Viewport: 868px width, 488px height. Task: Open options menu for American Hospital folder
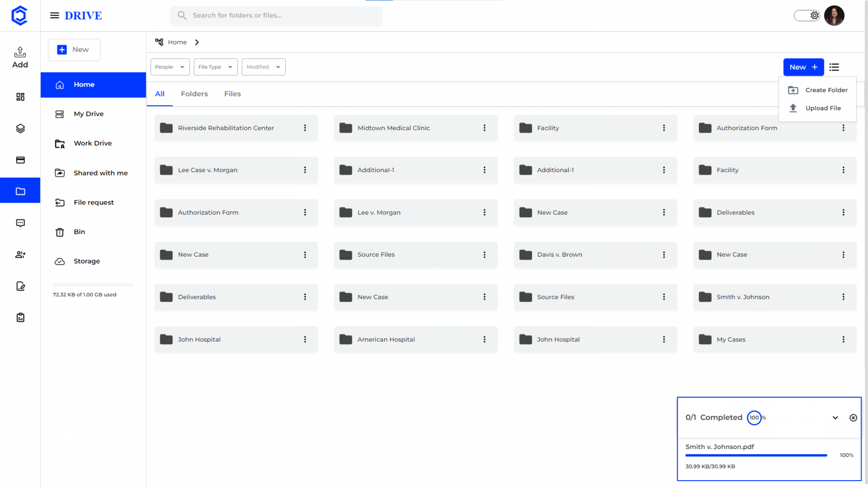(x=485, y=339)
